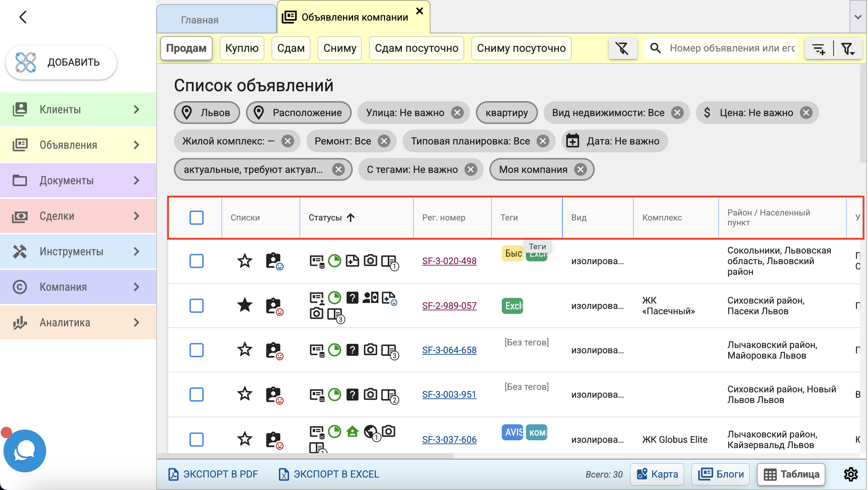Toggle the select-all checkbox in table header
The height and width of the screenshot is (490, 868).
[x=196, y=218]
